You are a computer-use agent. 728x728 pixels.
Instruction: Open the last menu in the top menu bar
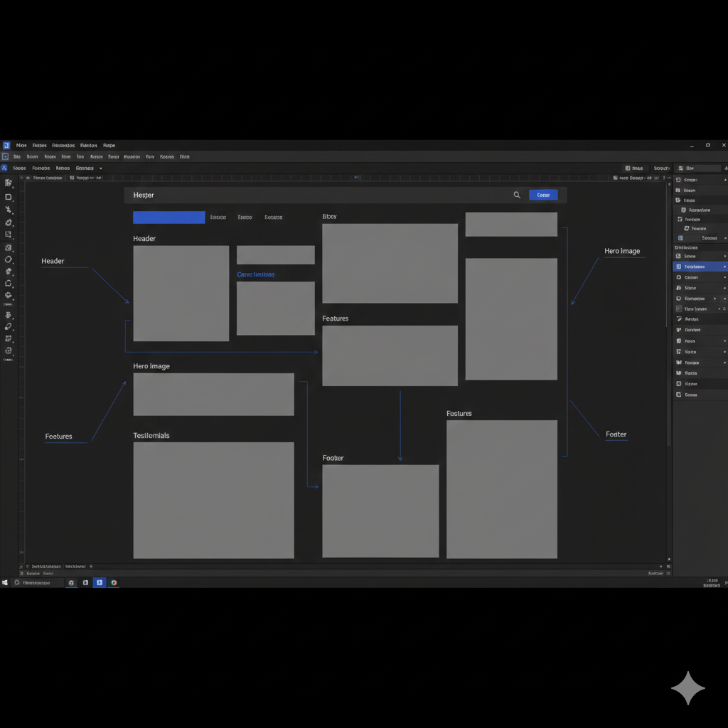click(x=109, y=145)
